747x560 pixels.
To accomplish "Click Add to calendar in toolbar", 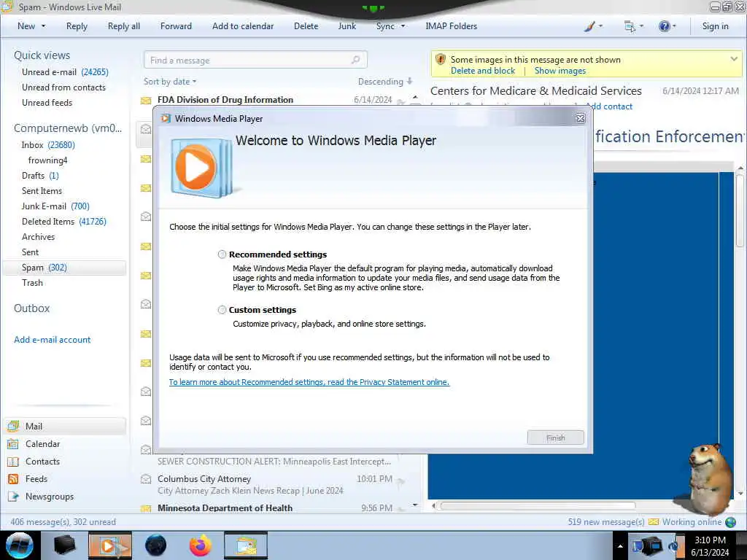I will pyautogui.click(x=243, y=26).
